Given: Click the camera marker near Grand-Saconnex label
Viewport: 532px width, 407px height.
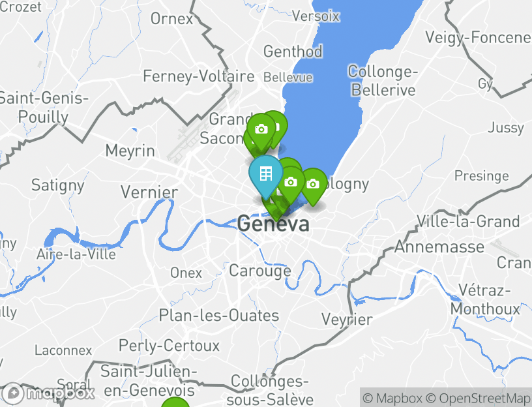Looking at the screenshot, I should (261, 129).
